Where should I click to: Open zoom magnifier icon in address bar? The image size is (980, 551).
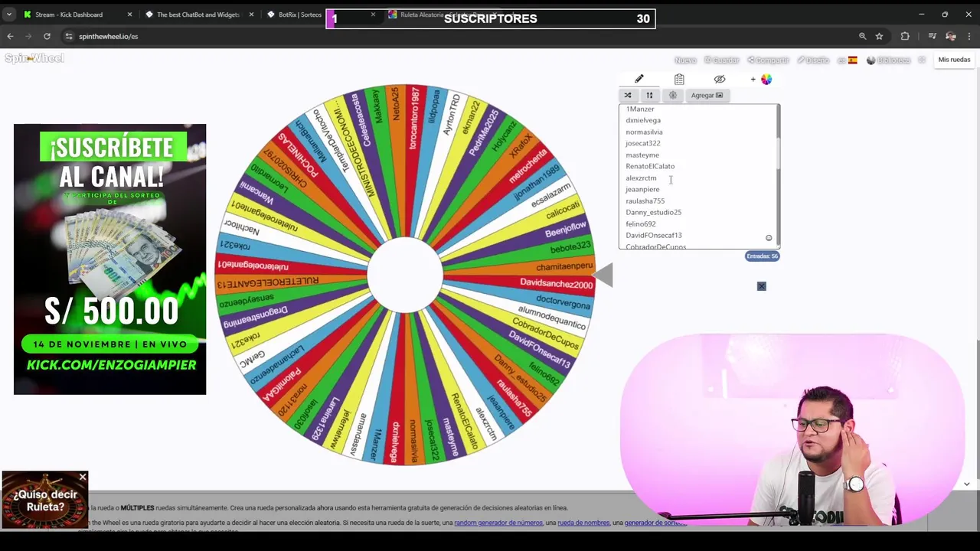[x=862, y=36]
